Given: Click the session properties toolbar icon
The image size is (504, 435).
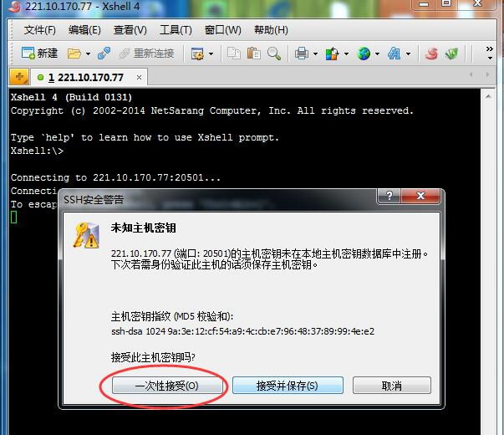Looking at the screenshot, I should pos(197,54).
